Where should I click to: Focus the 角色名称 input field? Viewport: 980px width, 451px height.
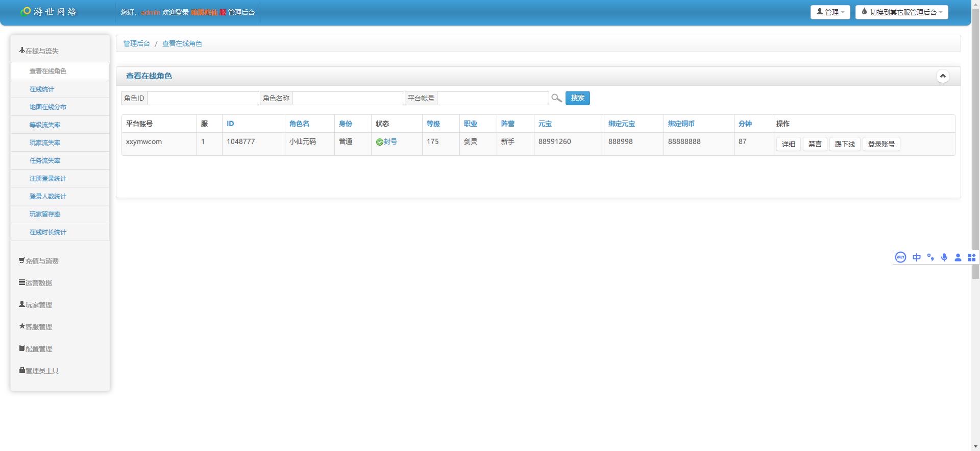click(x=348, y=98)
